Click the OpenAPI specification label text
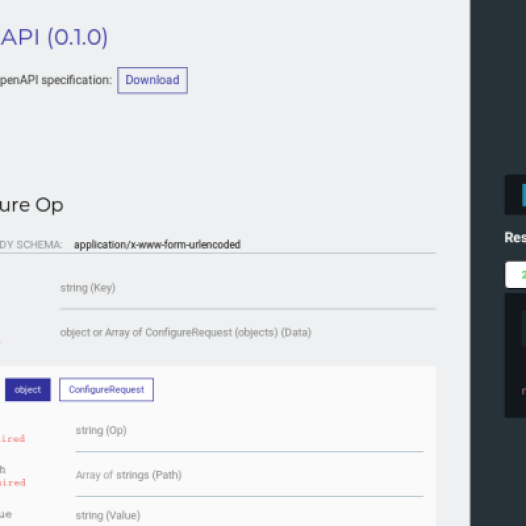 coord(56,80)
